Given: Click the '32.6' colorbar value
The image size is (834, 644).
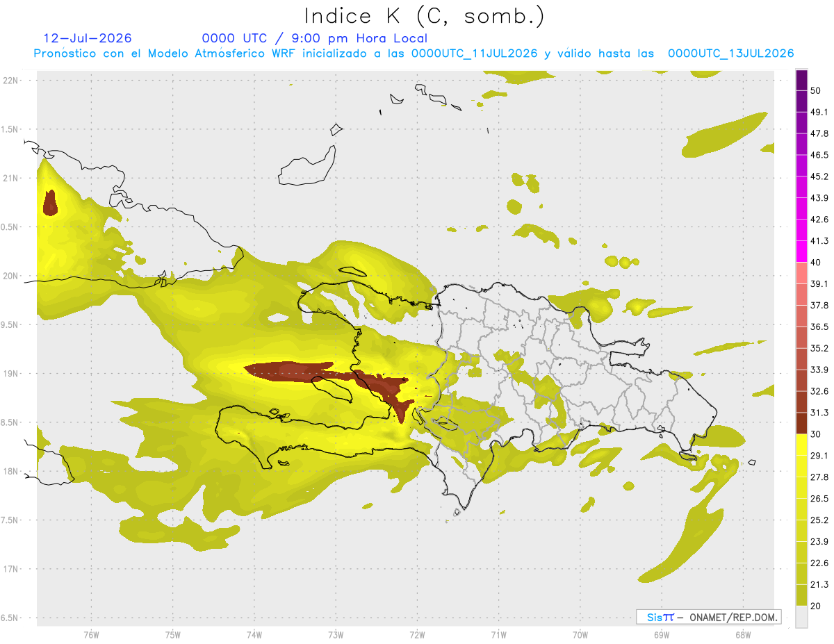Looking at the screenshot, I should (x=820, y=391).
